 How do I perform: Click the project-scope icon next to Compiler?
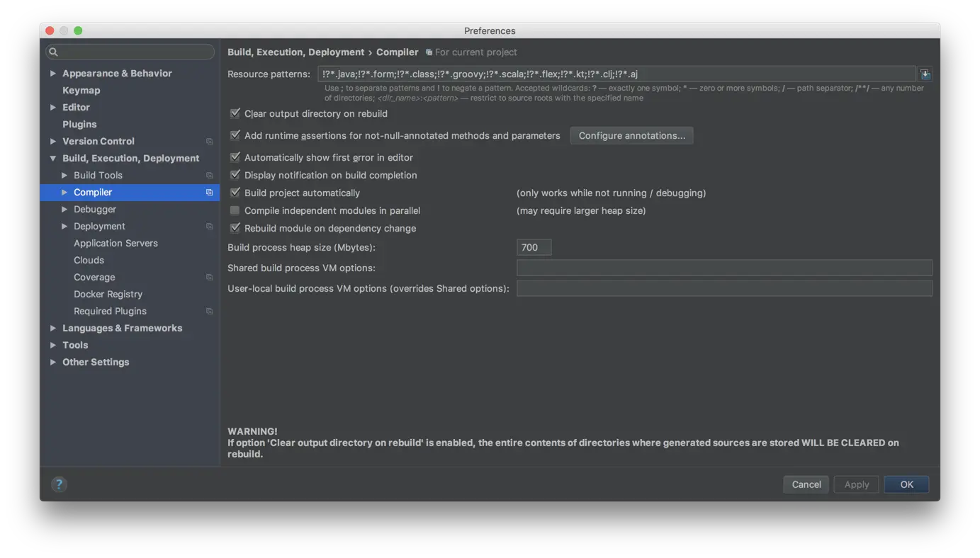click(209, 192)
